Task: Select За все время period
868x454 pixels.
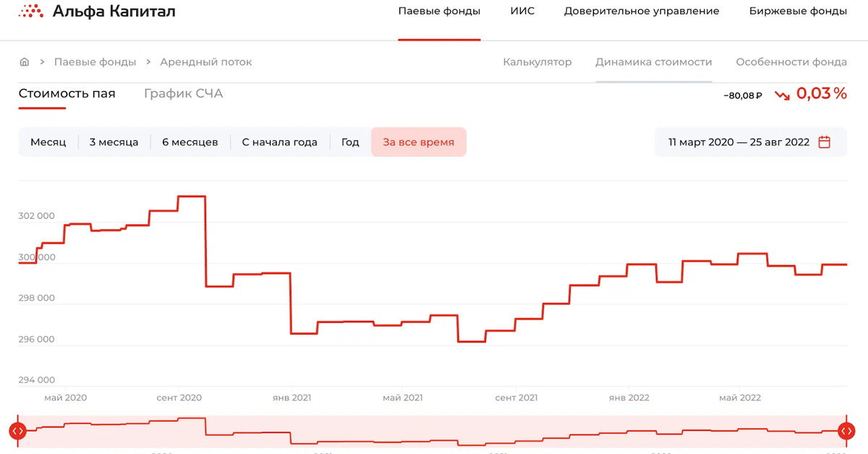Action: 418,142
